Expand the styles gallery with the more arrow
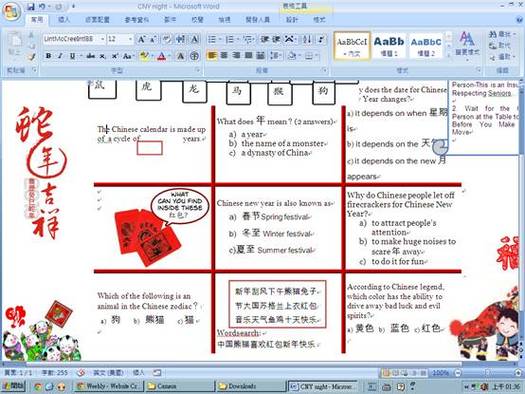Image resolution: width=525 pixels, height=394 pixels. (x=449, y=55)
